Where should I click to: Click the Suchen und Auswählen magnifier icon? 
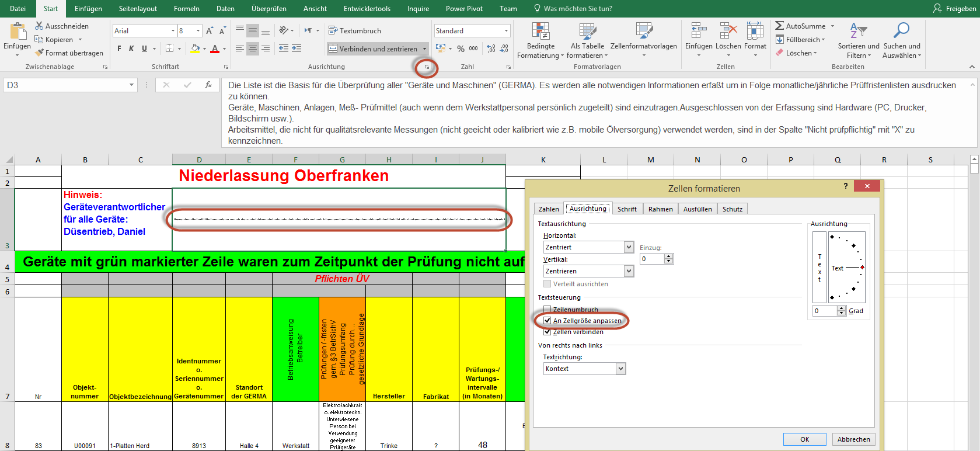point(901,31)
